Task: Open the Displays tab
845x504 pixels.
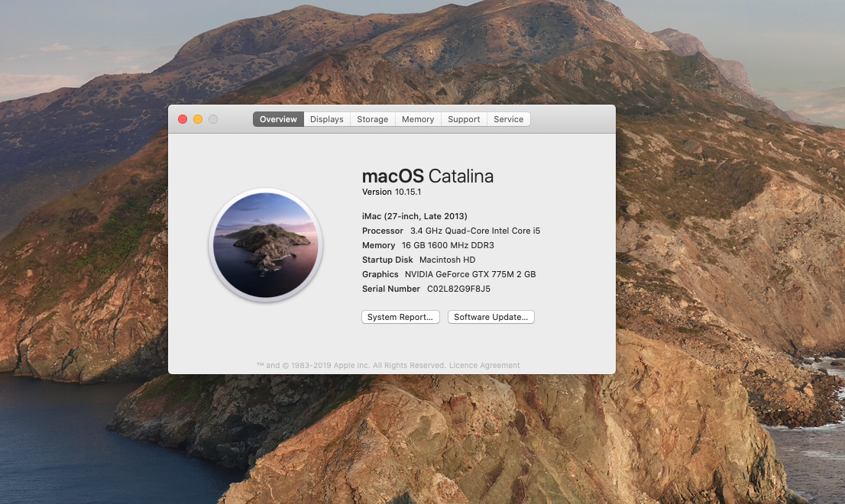Action: pos(326,119)
